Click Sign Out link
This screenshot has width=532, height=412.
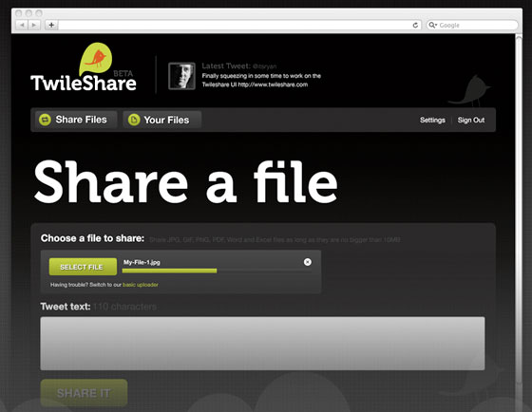[471, 120]
